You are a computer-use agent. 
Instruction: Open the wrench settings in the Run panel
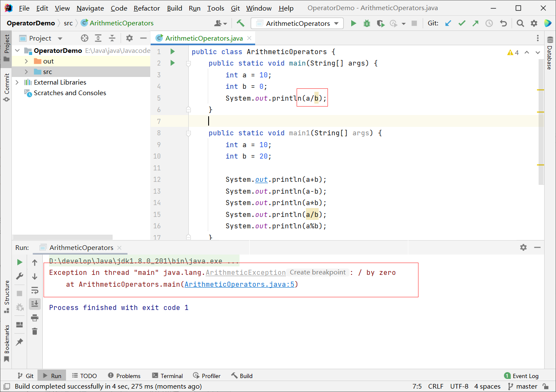[19, 276]
